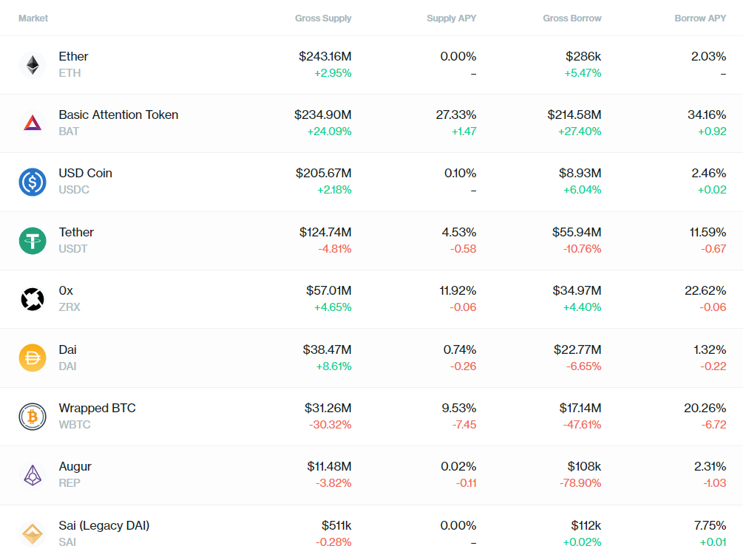Sort by Borrow APY column header
Image resolution: width=743 pixels, height=560 pixels.
click(700, 18)
